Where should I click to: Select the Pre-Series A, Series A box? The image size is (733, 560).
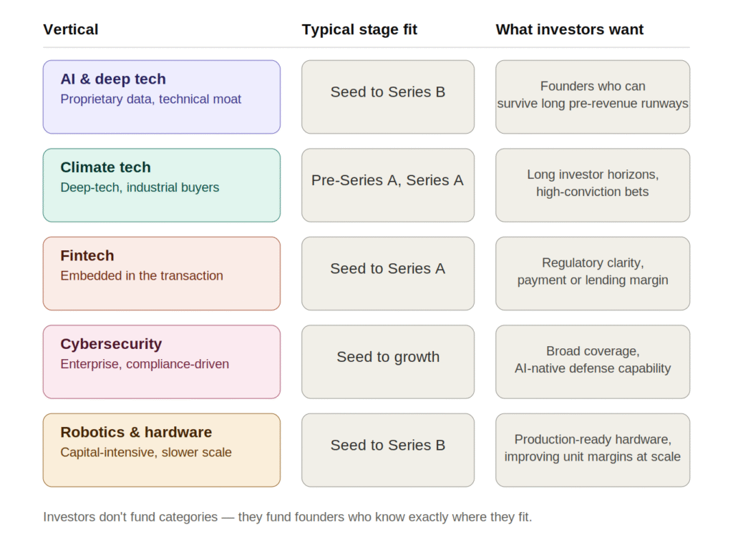(x=388, y=185)
